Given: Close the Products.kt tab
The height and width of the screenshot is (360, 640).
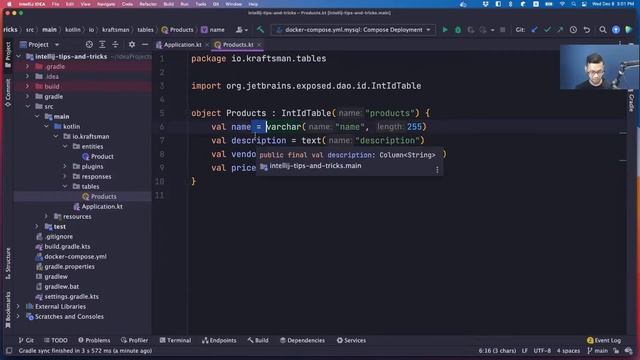Looking at the screenshot, I should 259,44.
